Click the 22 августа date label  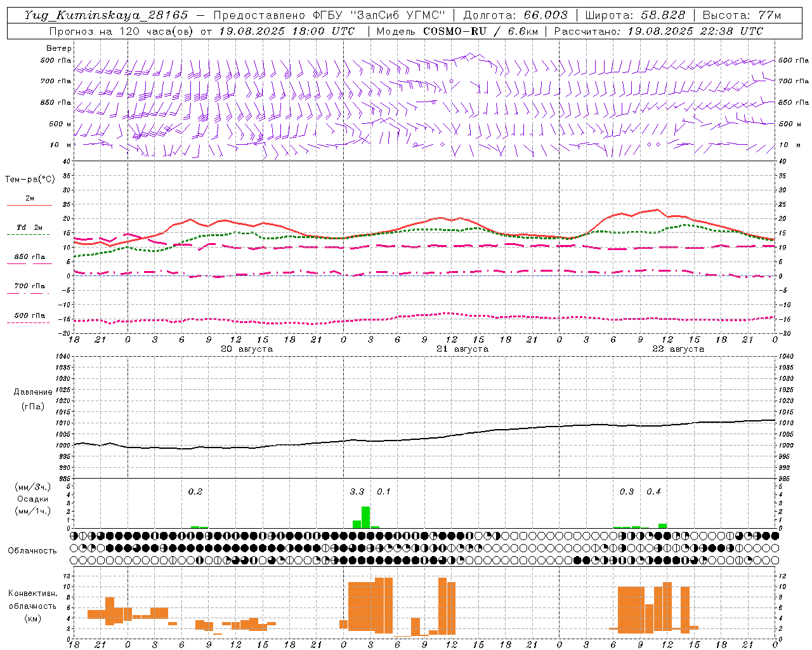pyautogui.click(x=678, y=349)
